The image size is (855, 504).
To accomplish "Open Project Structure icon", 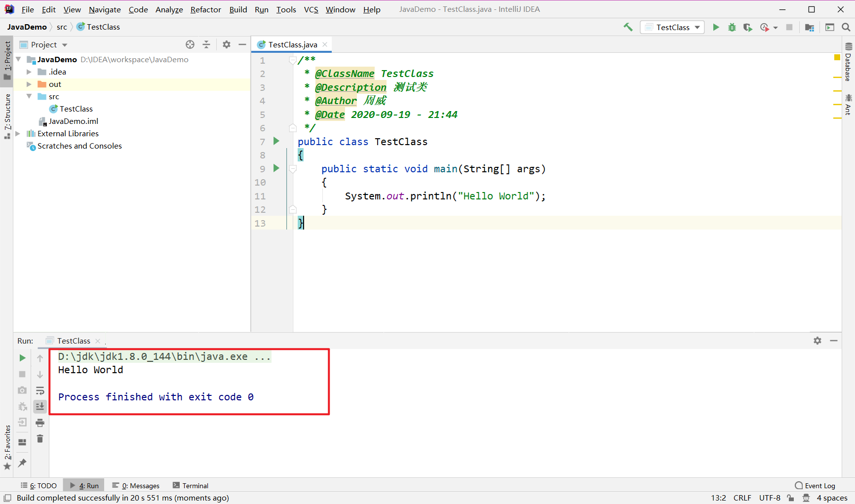I will coord(810,27).
